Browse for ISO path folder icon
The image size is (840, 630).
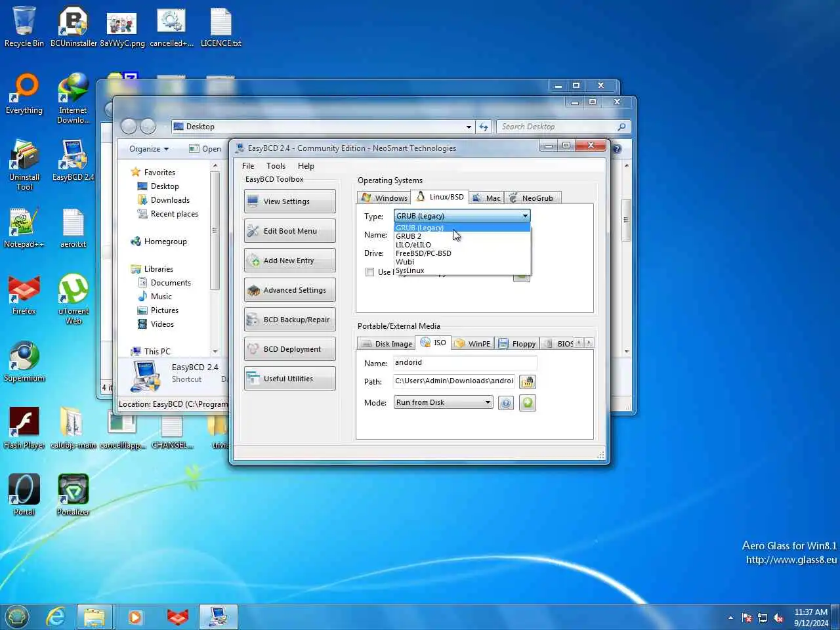pyautogui.click(x=527, y=381)
